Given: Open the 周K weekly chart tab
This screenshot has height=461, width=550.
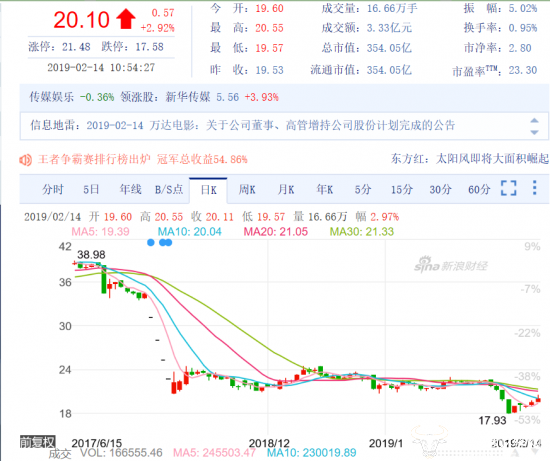Looking at the screenshot, I should [x=247, y=189].
